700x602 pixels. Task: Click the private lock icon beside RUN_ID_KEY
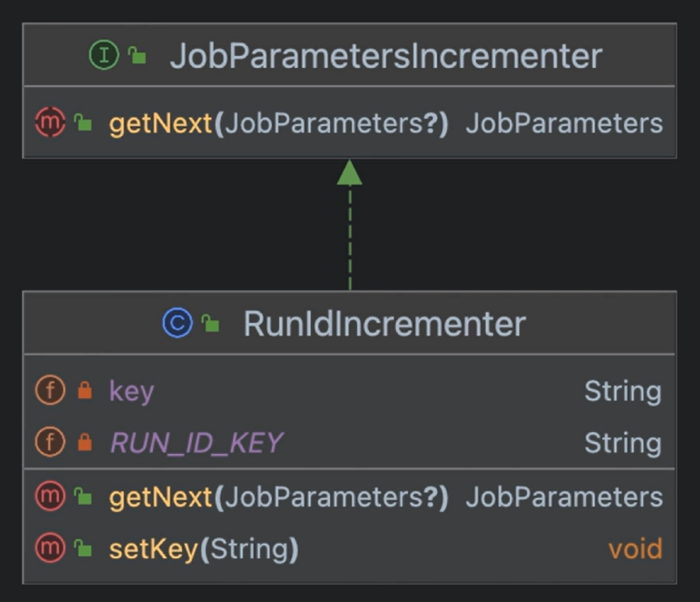(84, 443)
